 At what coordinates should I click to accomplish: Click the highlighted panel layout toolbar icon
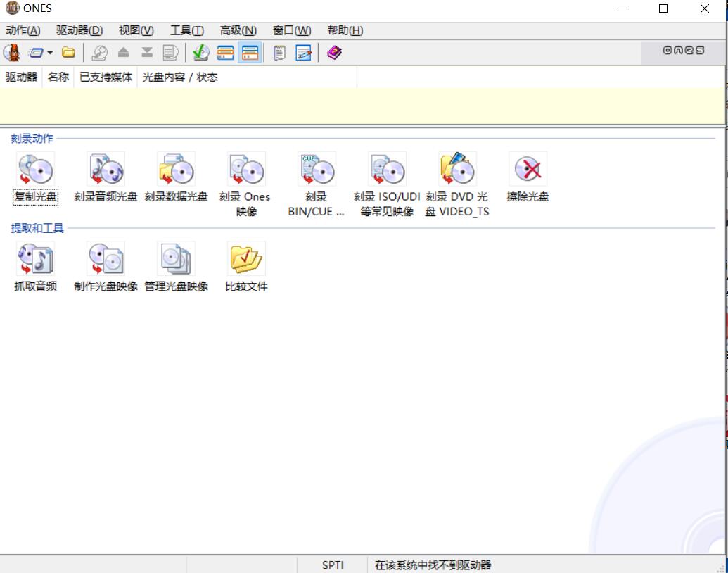[x=250, y=53]
